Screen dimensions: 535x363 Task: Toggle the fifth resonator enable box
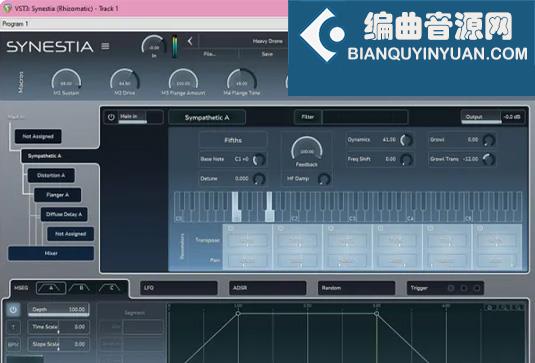click(430, 228)
